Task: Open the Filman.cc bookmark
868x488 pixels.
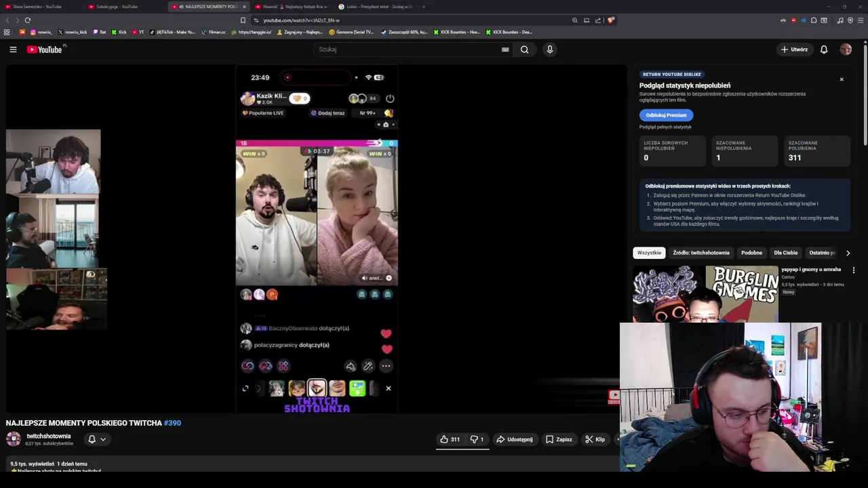Action: [213, 32]
